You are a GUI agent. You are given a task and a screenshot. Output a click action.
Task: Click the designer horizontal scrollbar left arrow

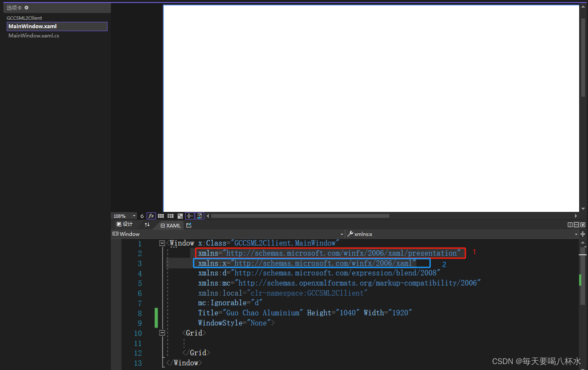point(207,216)
